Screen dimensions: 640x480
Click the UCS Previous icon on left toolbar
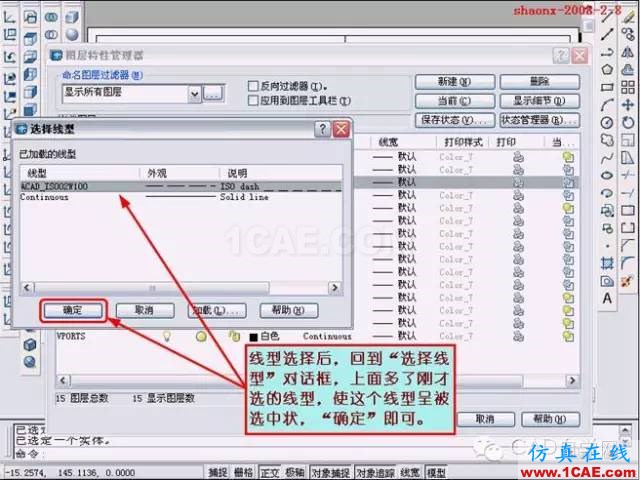pyautogui.click(x=10, y=56)
